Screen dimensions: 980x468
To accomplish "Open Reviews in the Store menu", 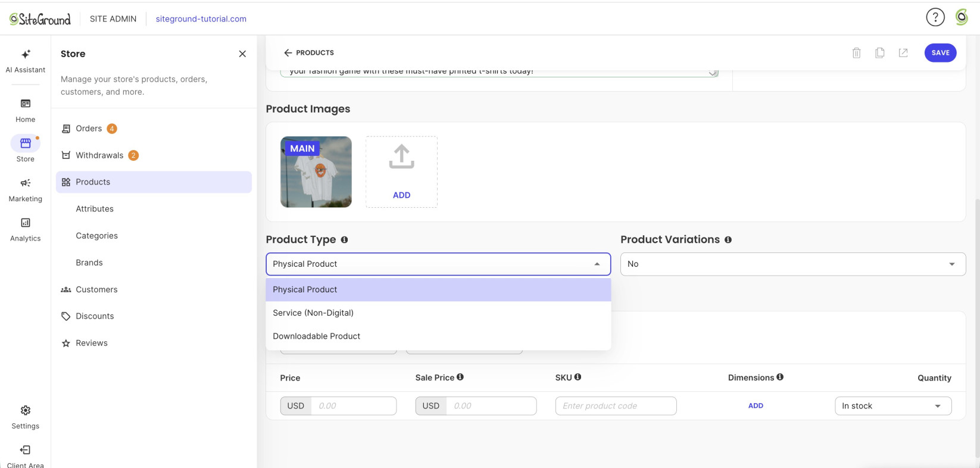I will pyautogui.click(x=154, y=343).
